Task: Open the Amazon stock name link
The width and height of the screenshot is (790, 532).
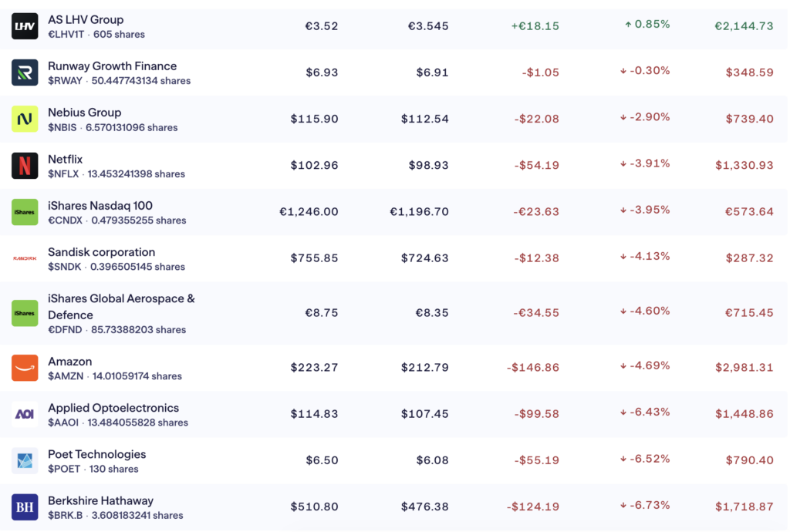Action: coord(70,362)
